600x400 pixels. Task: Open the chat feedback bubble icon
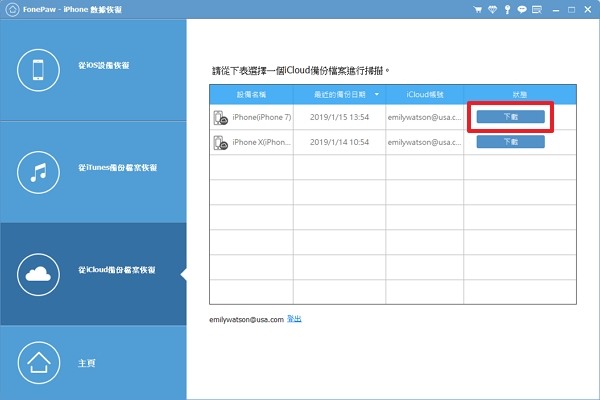pyautogui.click(x=522, y=10)
